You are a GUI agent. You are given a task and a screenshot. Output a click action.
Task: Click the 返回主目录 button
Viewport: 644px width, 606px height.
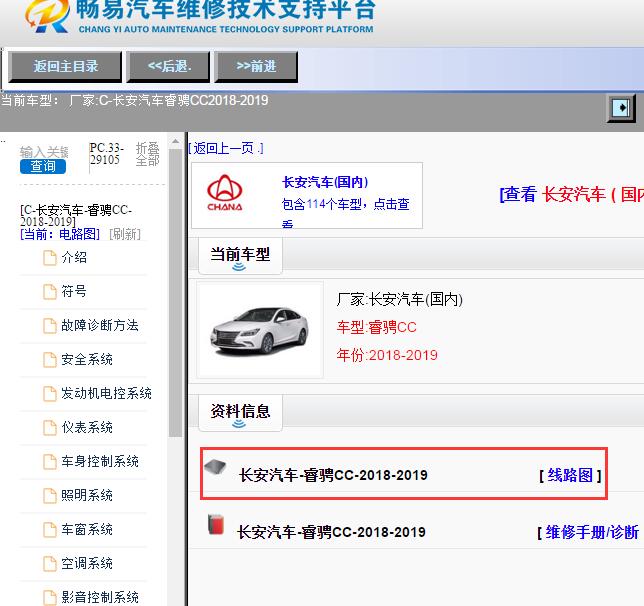click(x=65, y=67)
